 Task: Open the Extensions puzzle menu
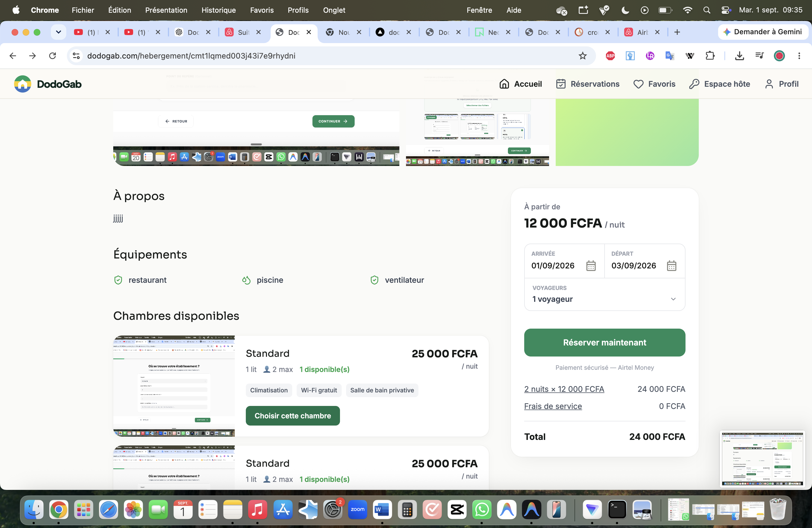pos(710,56)
